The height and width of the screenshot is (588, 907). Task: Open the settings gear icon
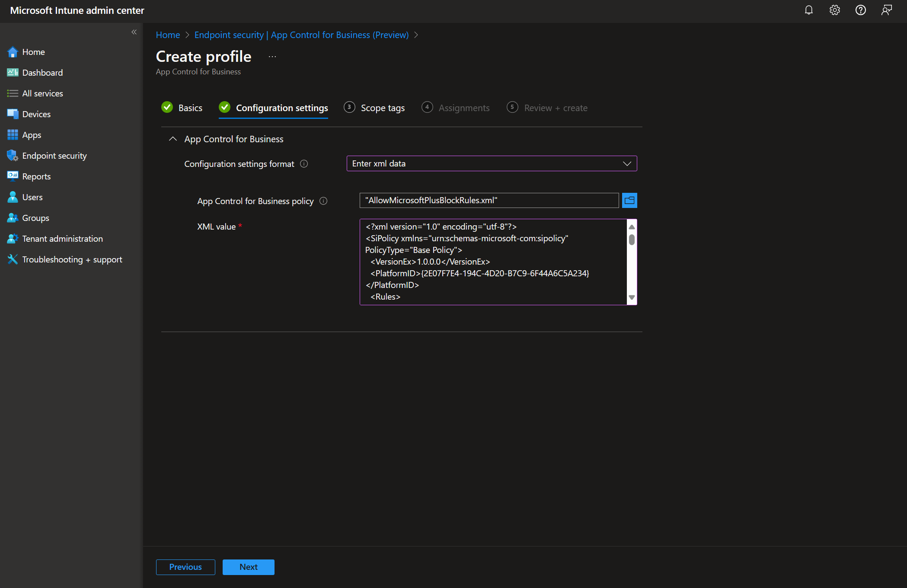coord(834,10)
